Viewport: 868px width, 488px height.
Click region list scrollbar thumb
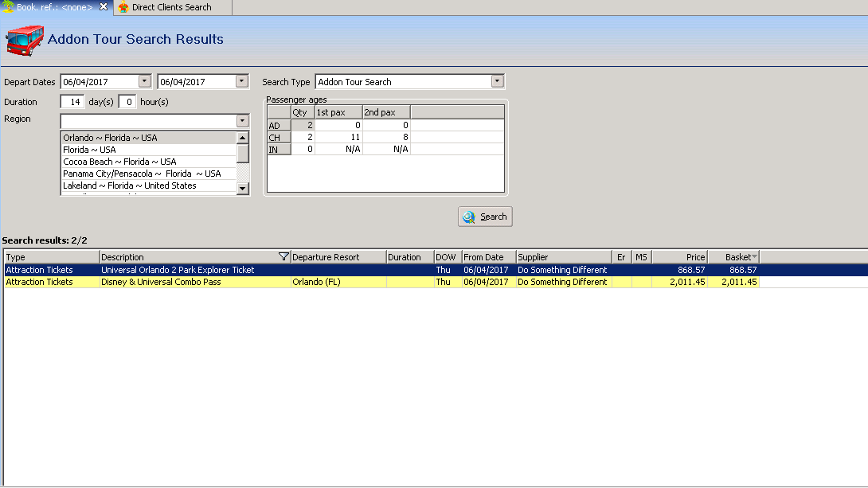[242, 154]
